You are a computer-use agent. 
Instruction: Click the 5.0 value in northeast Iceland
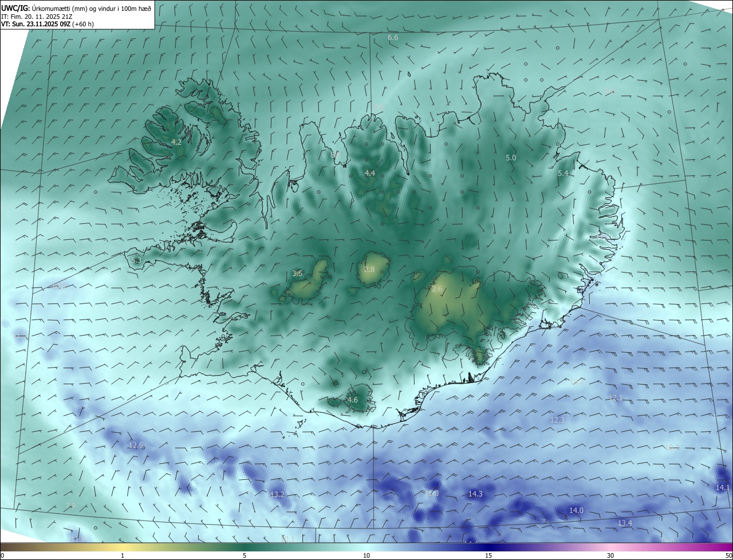pos(511,157)
